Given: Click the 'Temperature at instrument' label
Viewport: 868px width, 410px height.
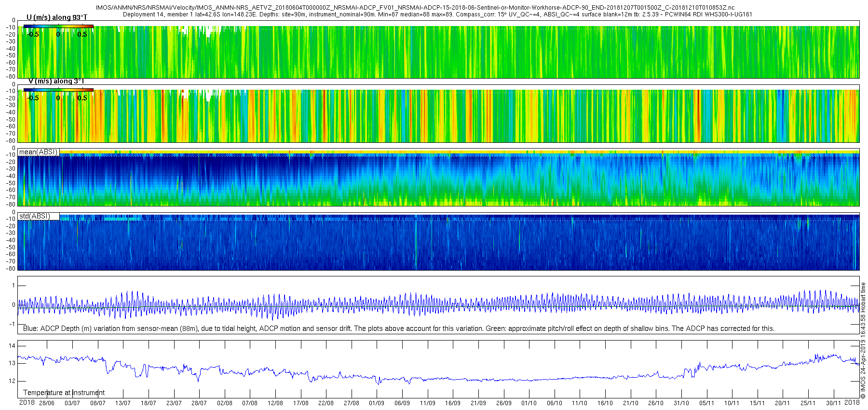Looking at the screenshot, I should point(64,393).
